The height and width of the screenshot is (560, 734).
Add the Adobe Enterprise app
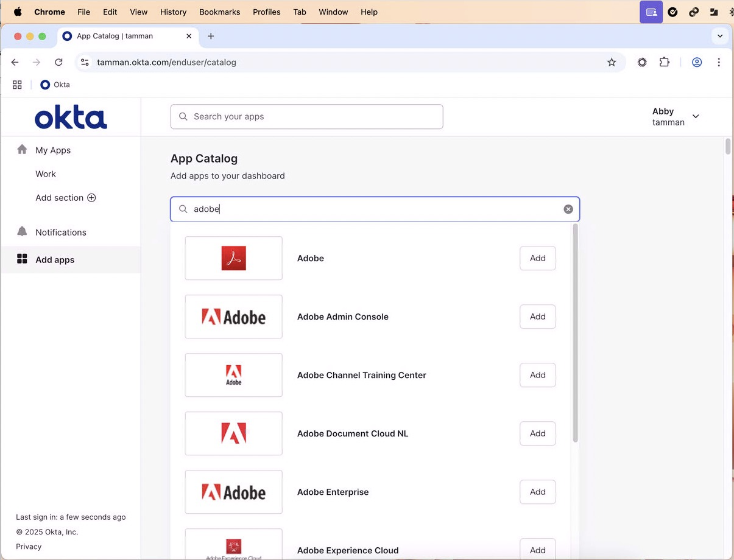point(538,492)
